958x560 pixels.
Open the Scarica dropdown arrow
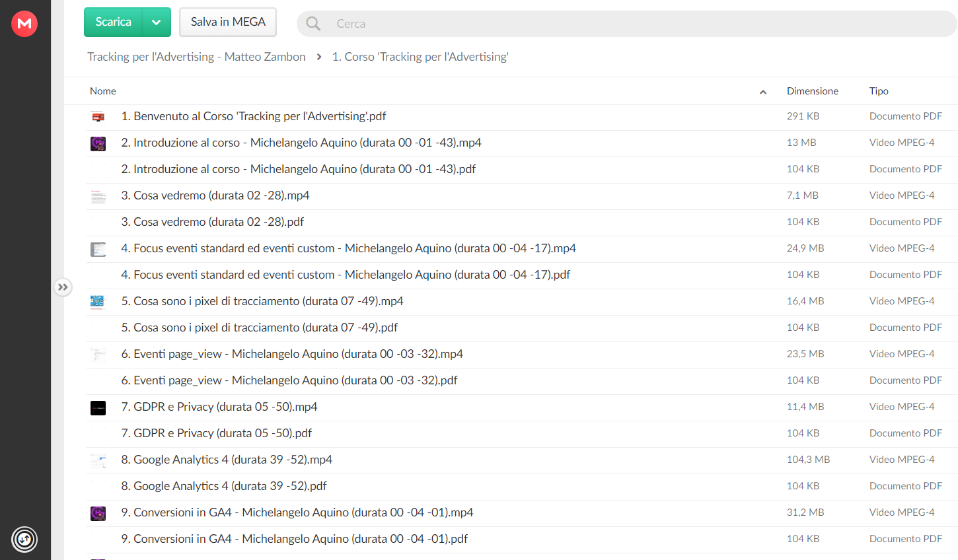click(x=157, y=22)
